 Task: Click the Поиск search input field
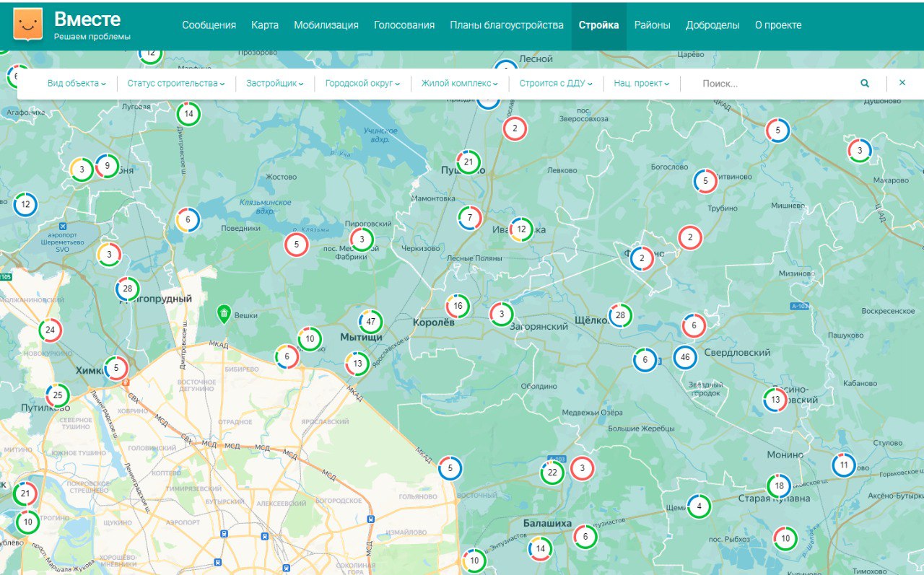tap(772, 84)
